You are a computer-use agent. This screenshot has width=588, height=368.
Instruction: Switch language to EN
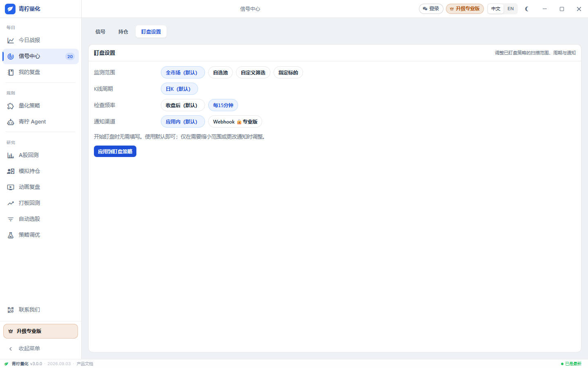pyautogui.click(x=510, y=9)
